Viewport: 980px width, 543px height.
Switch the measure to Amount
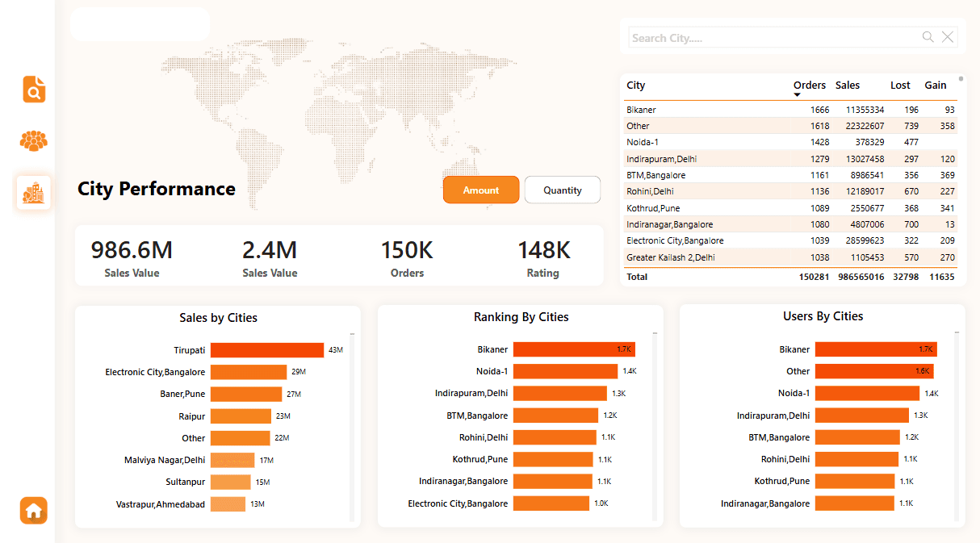tap(480, 190)
